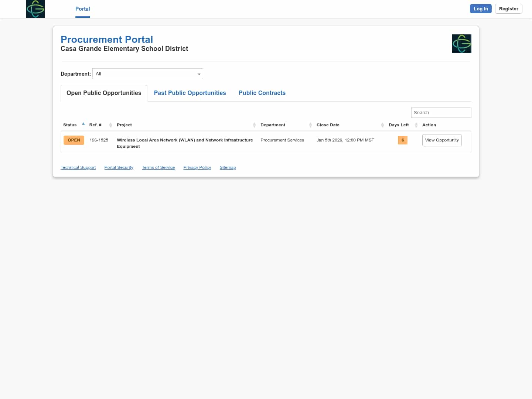The height and width of the screenshot is (399, 532).
Task: Click the portal logo inside the Procurement Portal card
Action: [461, 43]
